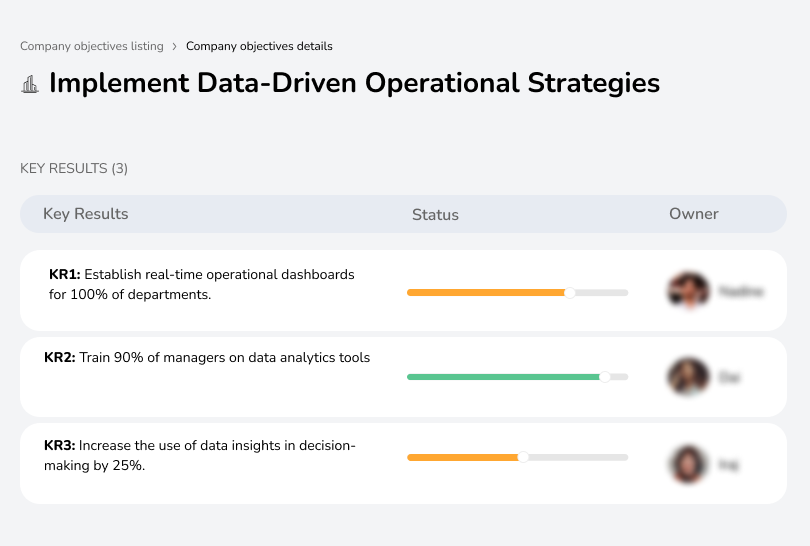Click the KR3 orange progress slider handle
Image resolution: width=810 pixels, height=546 pixels.
pos(523,457)
